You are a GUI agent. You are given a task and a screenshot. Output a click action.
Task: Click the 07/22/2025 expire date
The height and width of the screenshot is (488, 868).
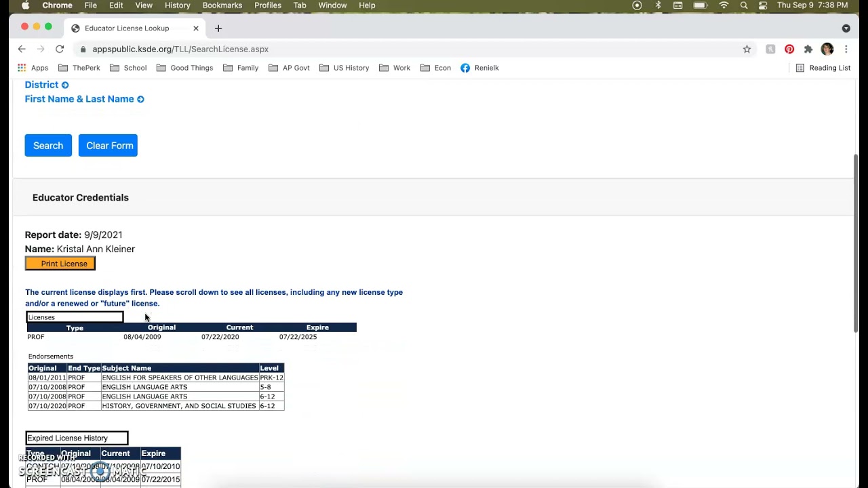[x=298, y=337]
